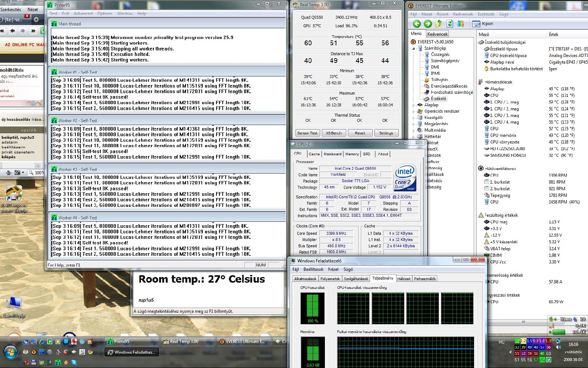Viewport: 588px width, 368px height.
Task: Select Összegzés in the EVEREST tree
Action: tap(440, 54)
